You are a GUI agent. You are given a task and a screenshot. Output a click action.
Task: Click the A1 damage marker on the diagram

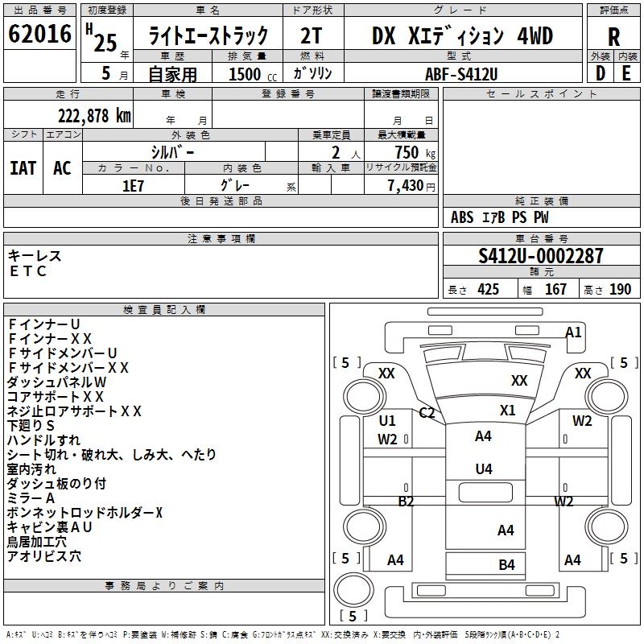click(573, 332)
